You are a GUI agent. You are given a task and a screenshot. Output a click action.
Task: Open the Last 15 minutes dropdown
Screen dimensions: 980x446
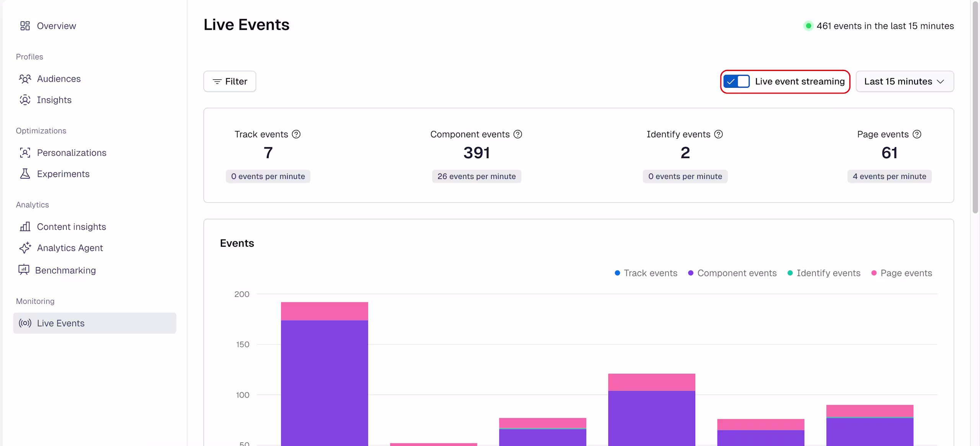click(x=905, y=81)
